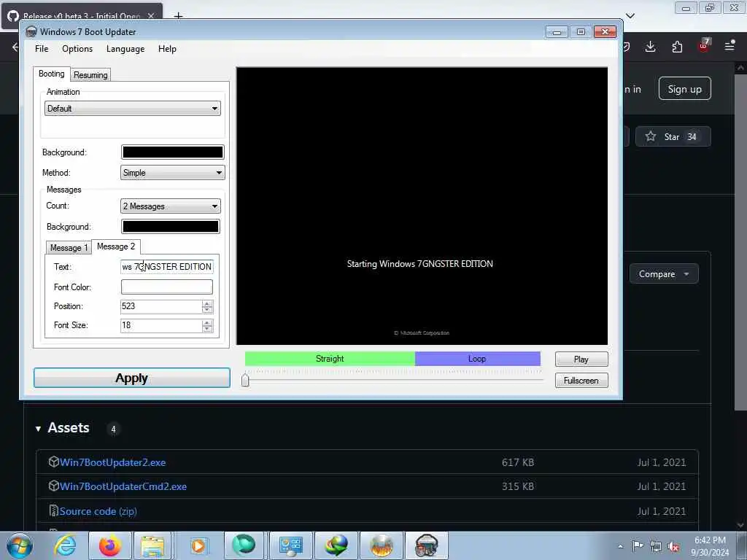Download Win7BootUpdaterCmd2.exe asset

(x=123, y=486)
